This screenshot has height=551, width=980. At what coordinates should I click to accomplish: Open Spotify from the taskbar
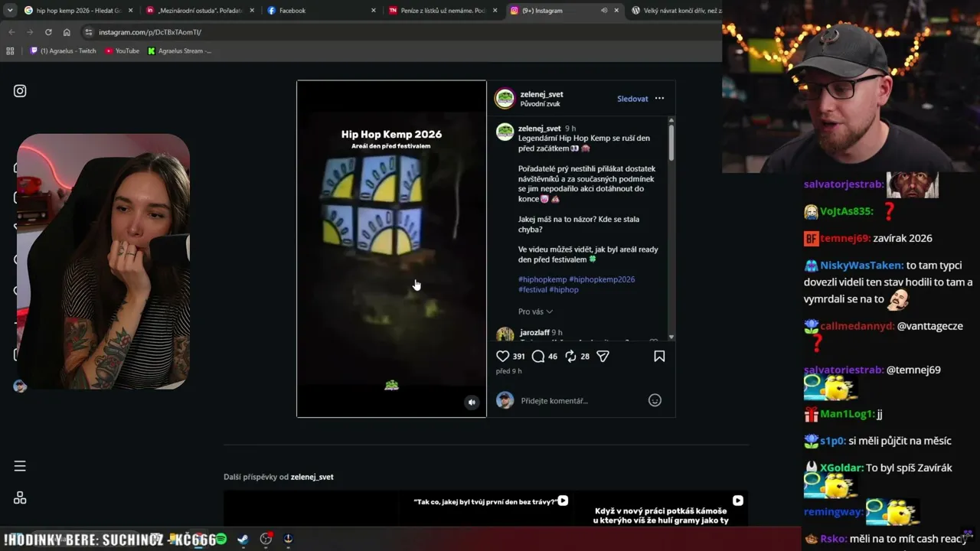click(x=221, y=539)
